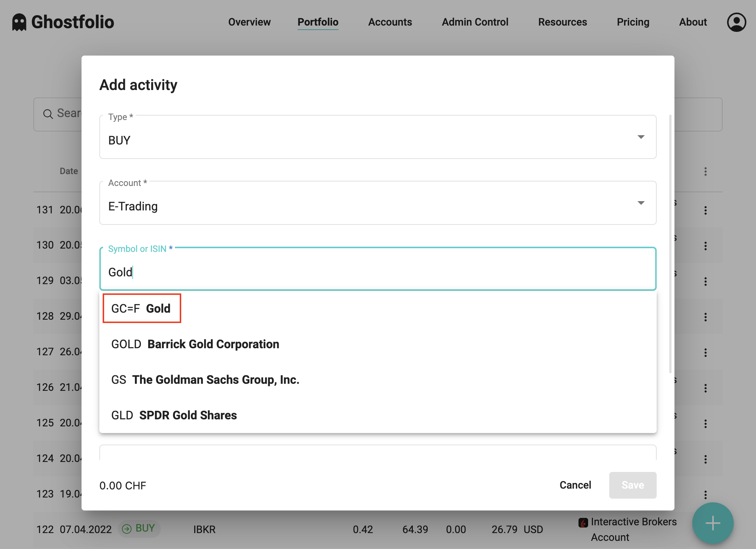Switch to the Accounts tab
Viewport: 756px width, 549px height.
click(390, 22)
